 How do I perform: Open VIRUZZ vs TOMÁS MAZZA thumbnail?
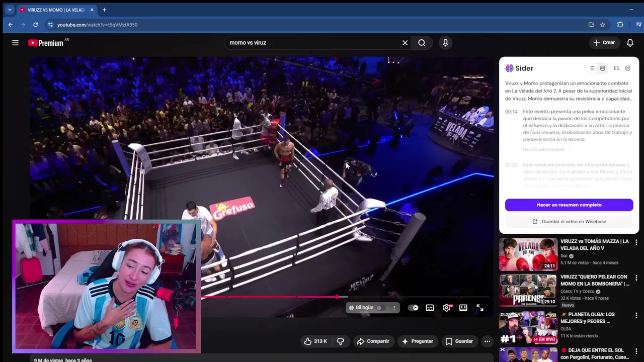coord(528,254)
